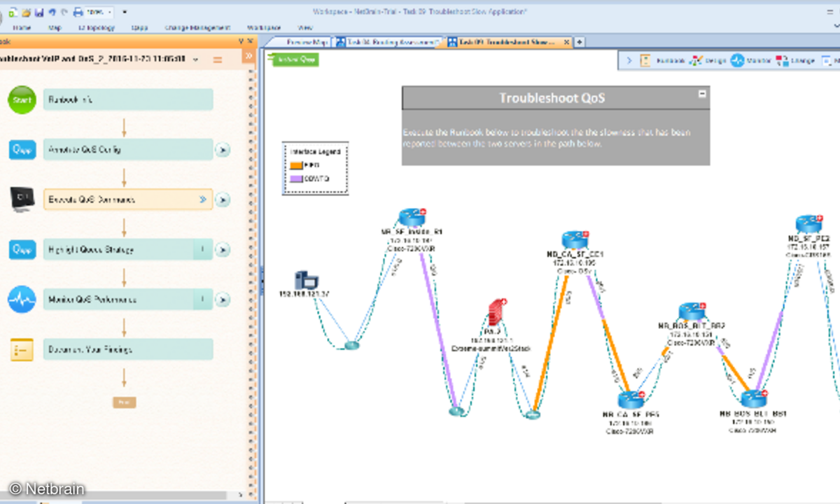Click the new document icon in quick toolbar
The image size is (840, 504).
(x=13, y=12)
